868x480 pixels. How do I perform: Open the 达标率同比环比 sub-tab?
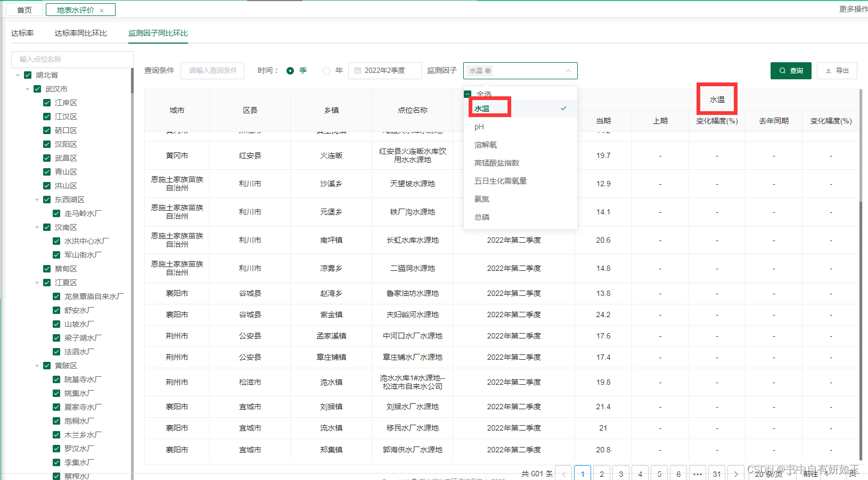pos(81,33)
